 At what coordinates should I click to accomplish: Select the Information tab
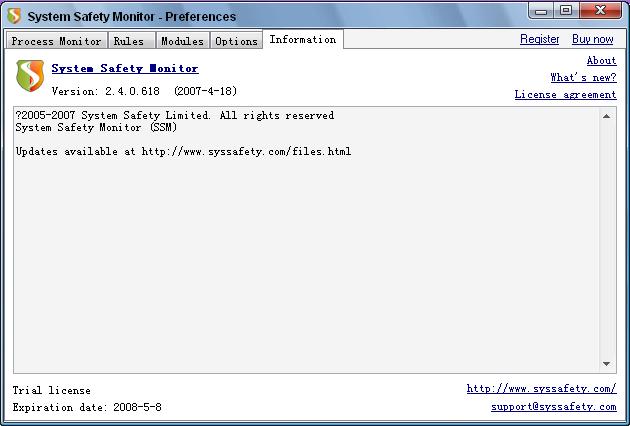point(303,39)
